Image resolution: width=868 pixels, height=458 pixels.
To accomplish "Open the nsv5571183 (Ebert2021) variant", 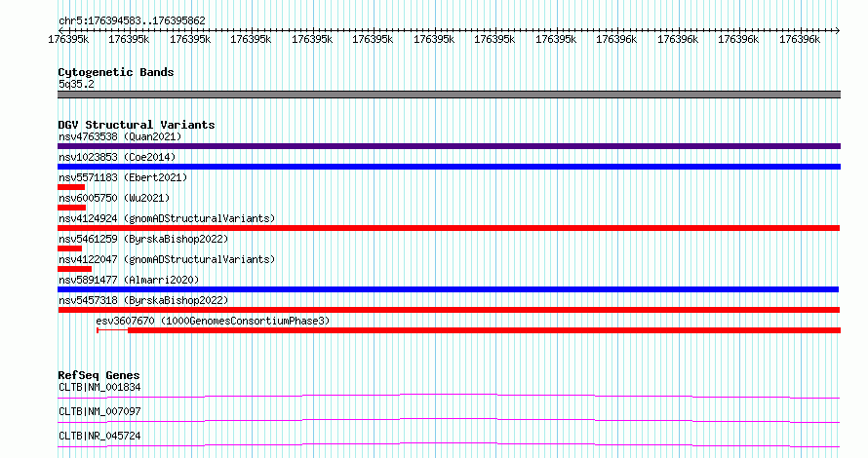I will (123, 177).
